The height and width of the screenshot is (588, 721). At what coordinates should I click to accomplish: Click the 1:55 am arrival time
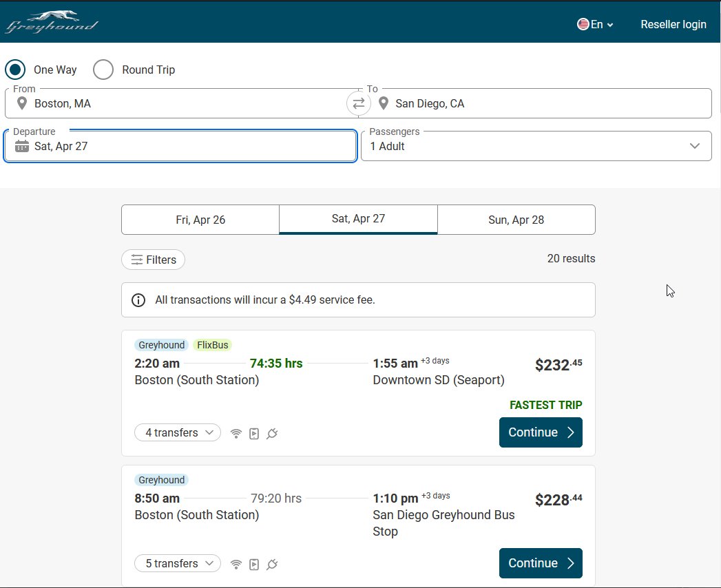pyautogui.click(x=395, y=363)
